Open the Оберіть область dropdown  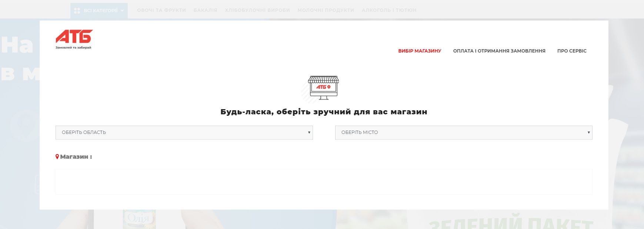pos(184,132)
